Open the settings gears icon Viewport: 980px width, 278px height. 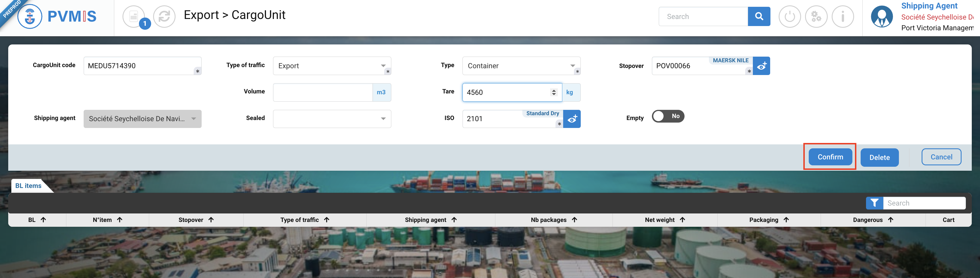coord(816,17)
